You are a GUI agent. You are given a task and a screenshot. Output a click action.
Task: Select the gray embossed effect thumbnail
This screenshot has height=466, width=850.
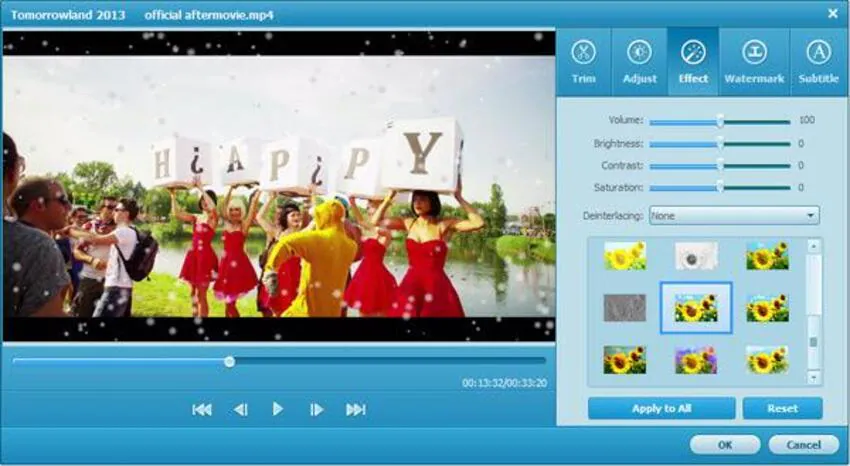coord(625,308)
